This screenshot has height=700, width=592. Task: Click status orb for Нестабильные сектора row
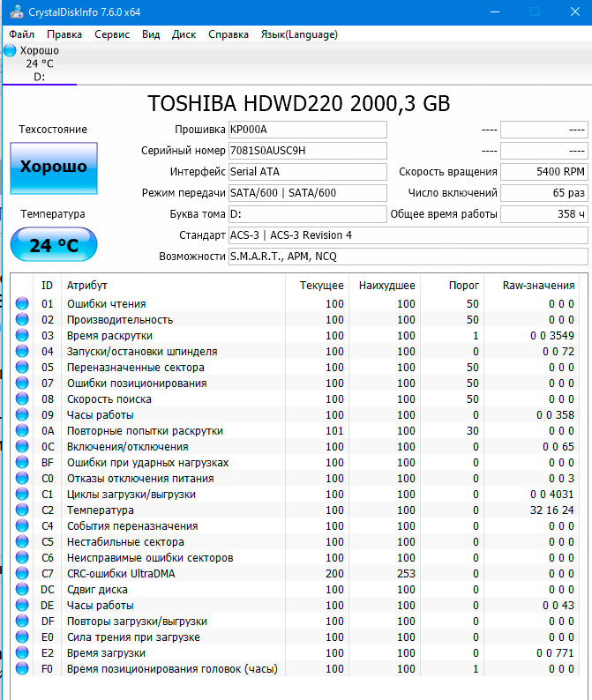[22, 541]
